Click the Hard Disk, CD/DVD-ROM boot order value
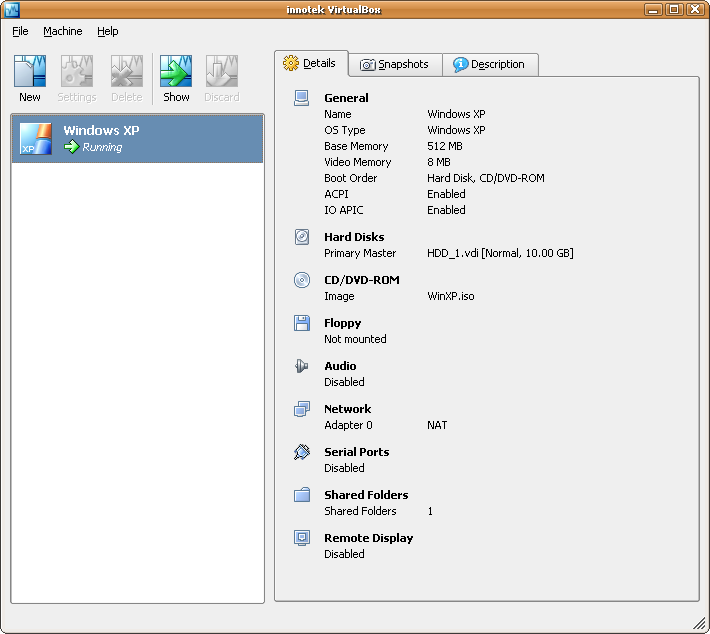Viewport: 710px width, 634px height. click(x=486, y=178)
